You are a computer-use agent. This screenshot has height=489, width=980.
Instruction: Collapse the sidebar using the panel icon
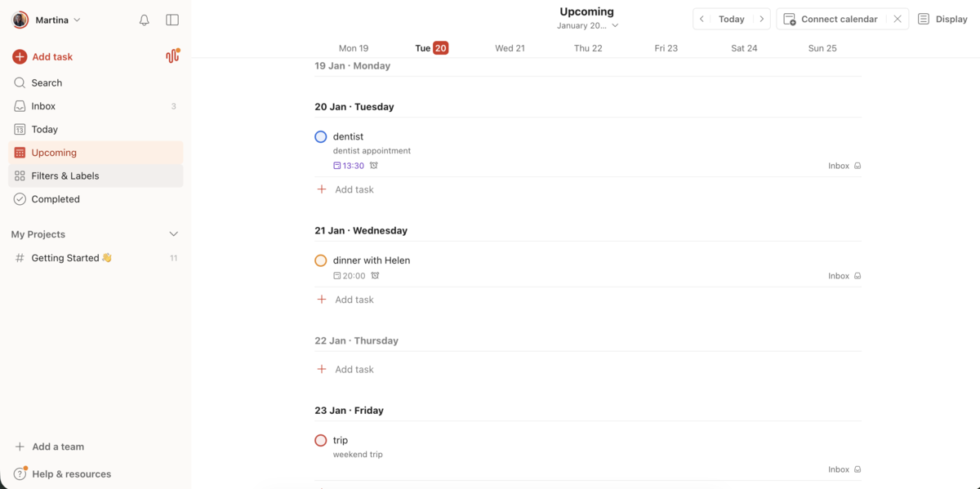click(172, 20)
